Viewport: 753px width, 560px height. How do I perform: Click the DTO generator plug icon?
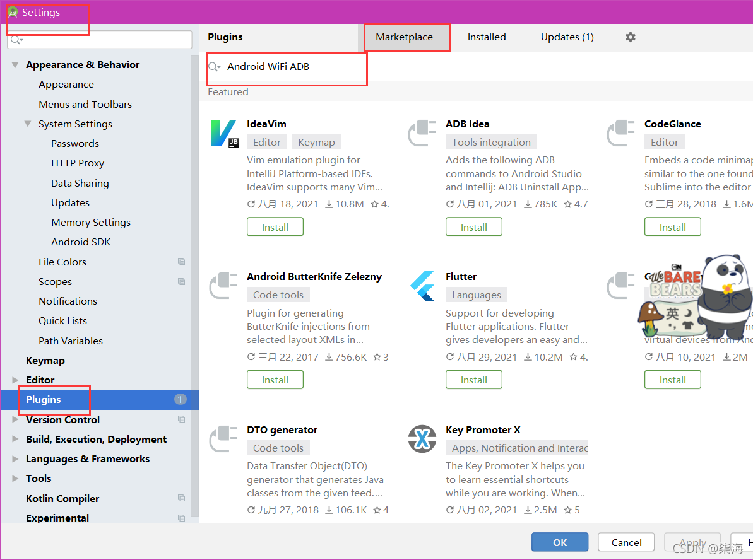[223, 439]
